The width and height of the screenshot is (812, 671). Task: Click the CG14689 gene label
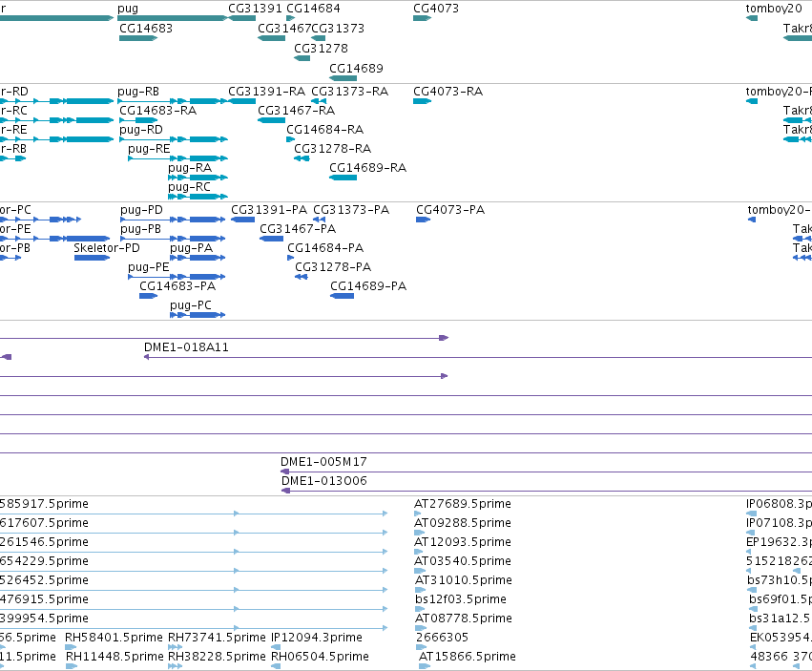click(356, 69)
